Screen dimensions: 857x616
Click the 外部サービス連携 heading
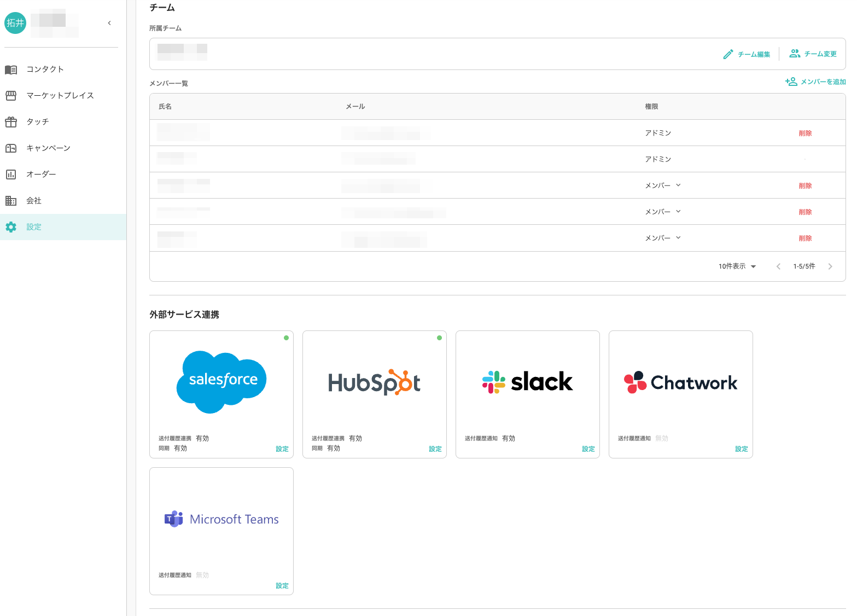tap(184, 315)
